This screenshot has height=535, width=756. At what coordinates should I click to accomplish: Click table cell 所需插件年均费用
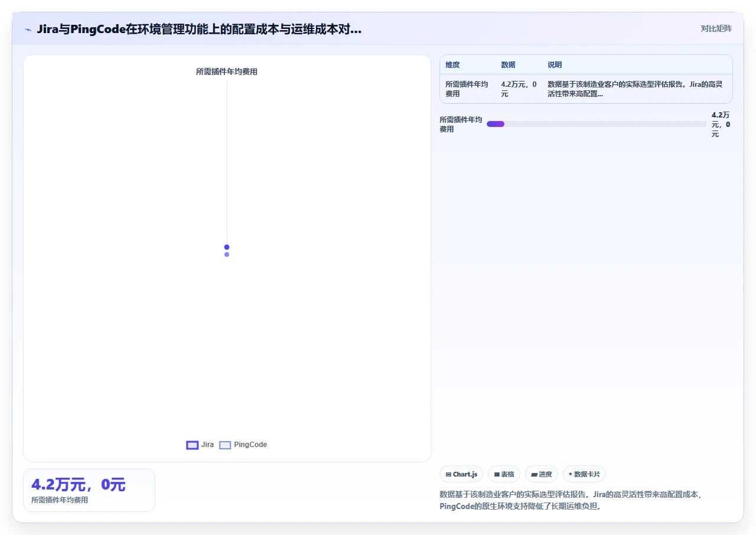click(x=467, y=89)
